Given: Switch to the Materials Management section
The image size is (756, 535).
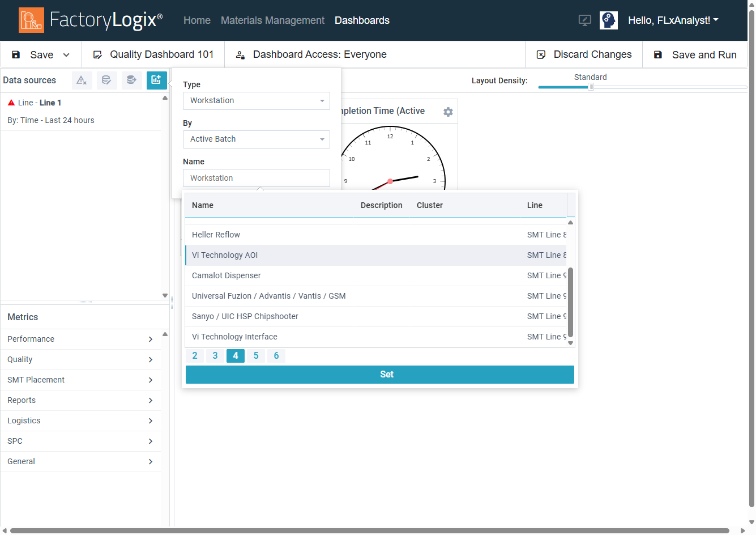Looking at the screenshot, I should tap(272, 20).
